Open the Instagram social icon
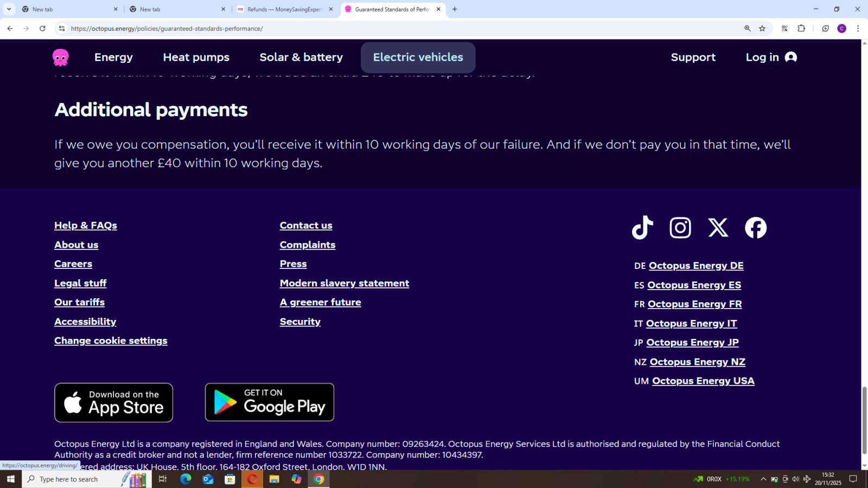The image size is (868, 488). point(680,228)
